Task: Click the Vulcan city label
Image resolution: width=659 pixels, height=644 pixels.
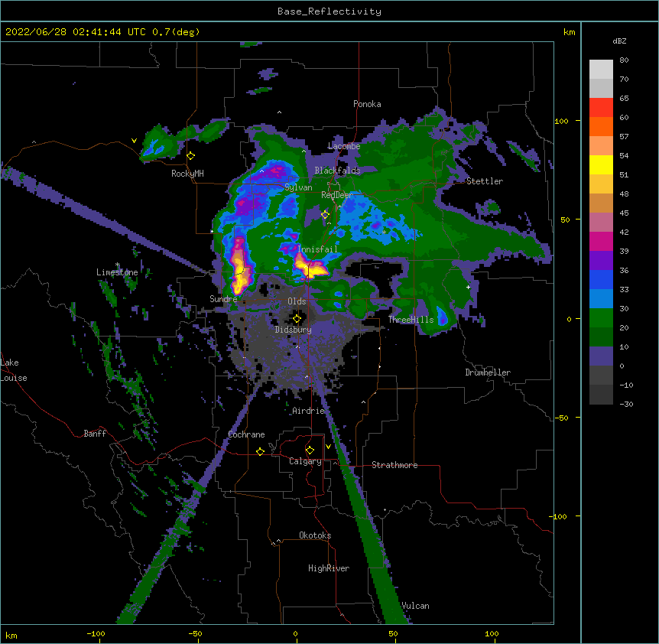Action: tap(415, 606)
